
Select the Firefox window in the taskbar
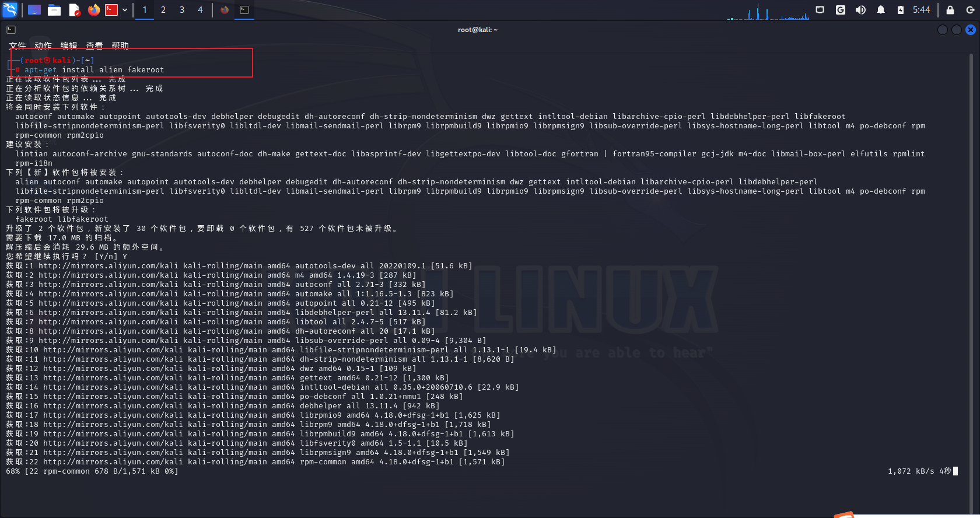pyautogui.click(x=225, y=10)
